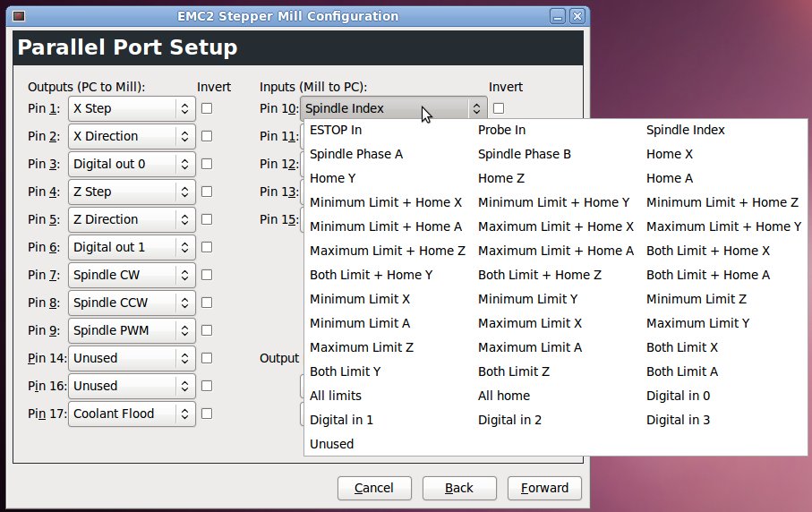Open Pin 7 Spindle CW combo box
The width and height of the screenshot is (812, 512).
132,275
